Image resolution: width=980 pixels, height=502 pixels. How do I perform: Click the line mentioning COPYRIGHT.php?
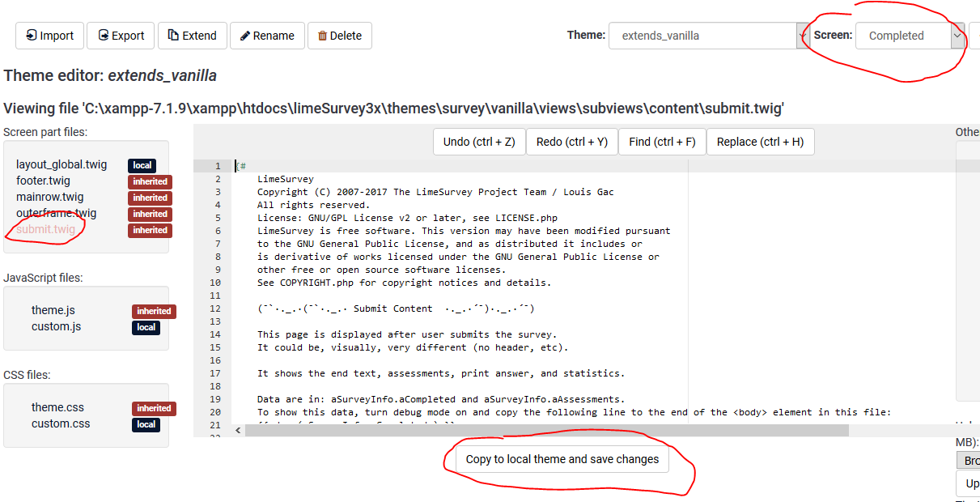(404, 283)
